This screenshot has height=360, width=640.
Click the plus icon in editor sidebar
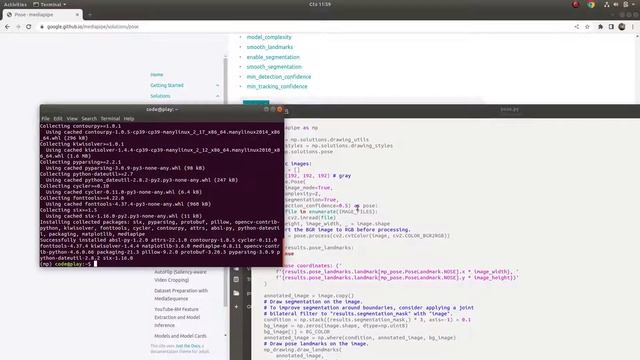236,306
